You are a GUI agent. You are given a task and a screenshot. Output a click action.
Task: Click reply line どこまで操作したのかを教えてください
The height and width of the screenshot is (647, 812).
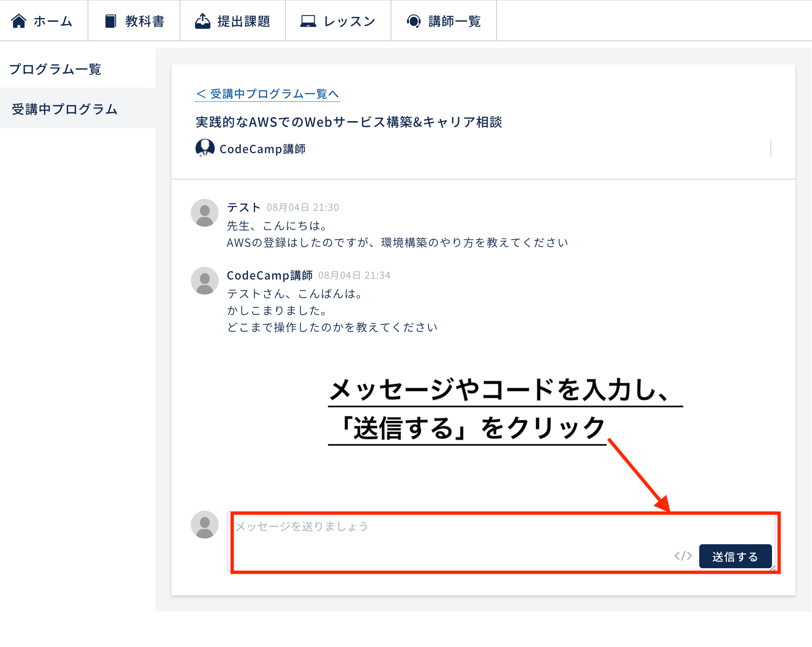[332, 327]
